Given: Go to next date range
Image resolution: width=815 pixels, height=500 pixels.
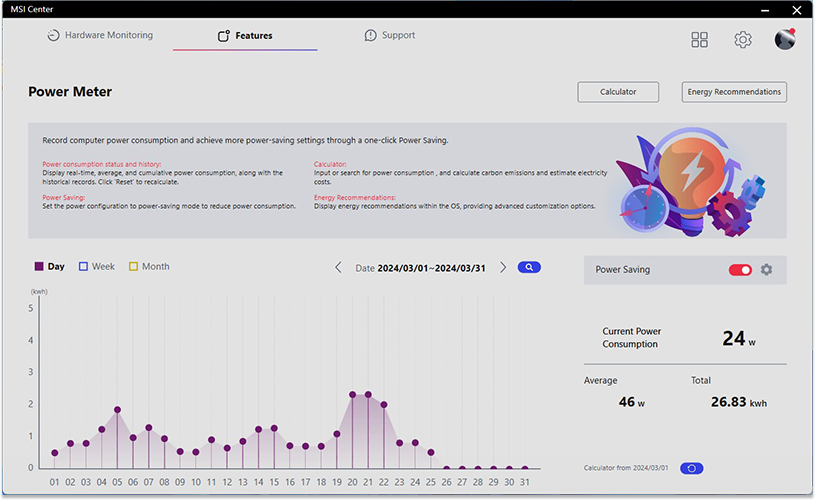Looking at the screenshot, I should point(503,268).
